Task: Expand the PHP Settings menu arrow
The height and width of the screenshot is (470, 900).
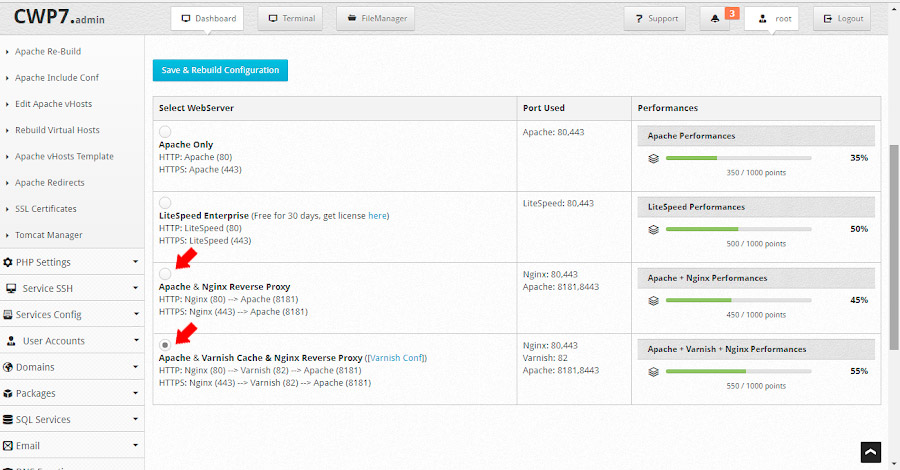Action: (x=135, y=262)
